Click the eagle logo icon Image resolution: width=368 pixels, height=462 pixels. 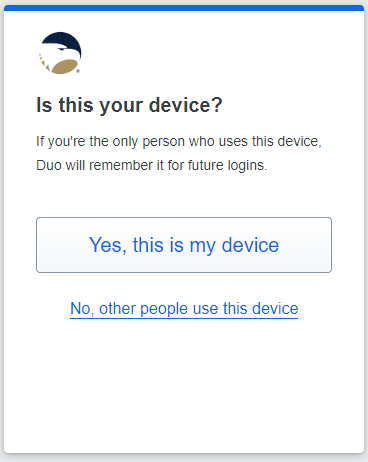point(60,53)
